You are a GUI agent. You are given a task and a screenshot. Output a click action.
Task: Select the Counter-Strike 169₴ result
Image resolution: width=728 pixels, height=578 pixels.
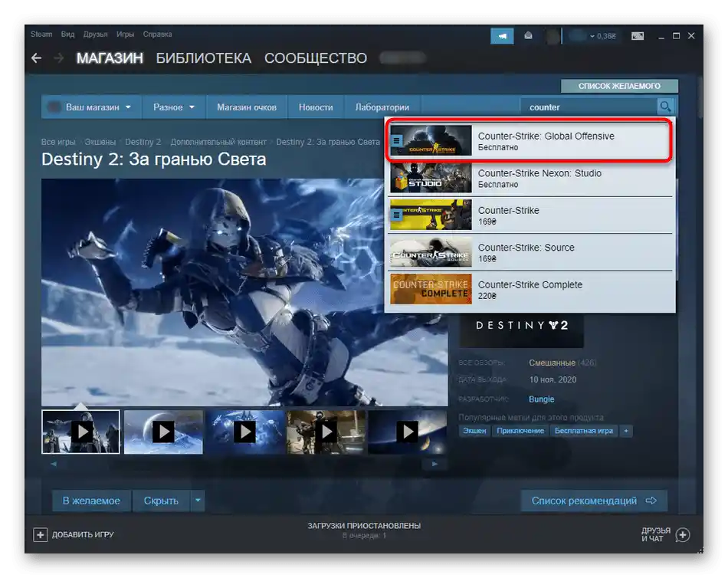tap(531, 215)
